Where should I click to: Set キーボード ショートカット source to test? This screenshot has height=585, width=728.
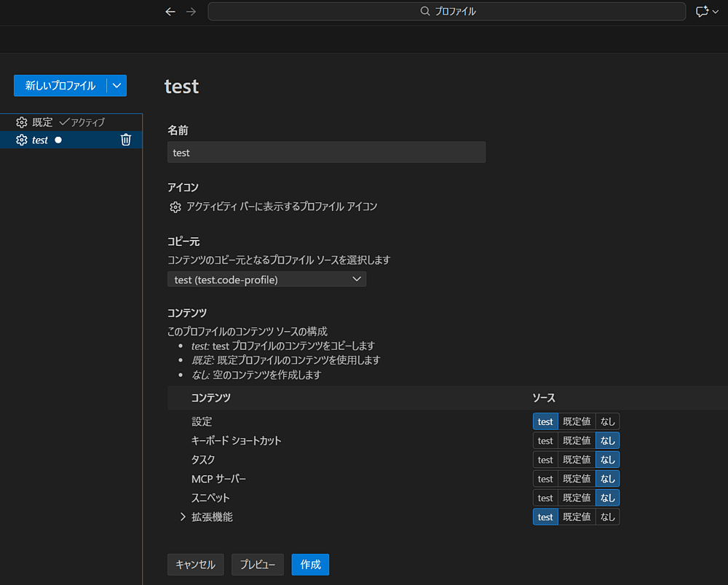tap(545, 440)
